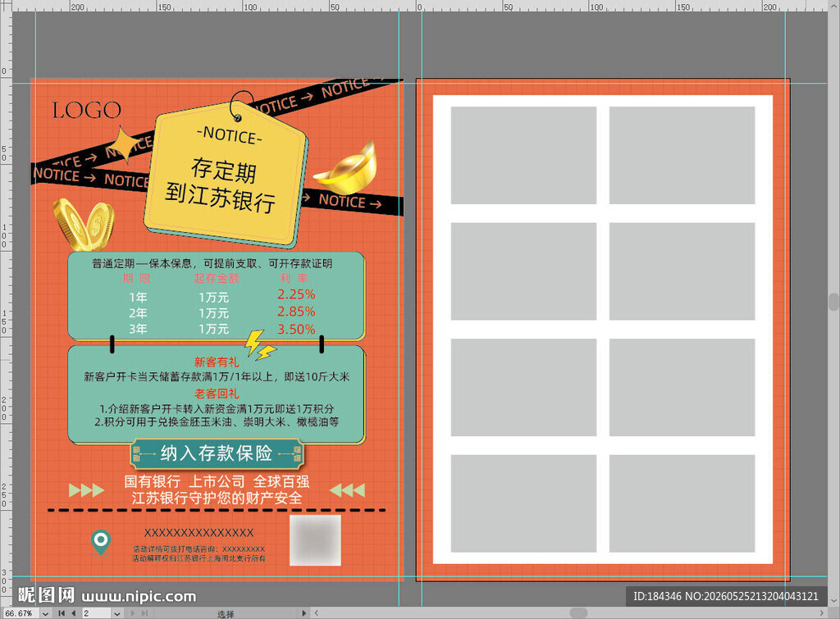Select the 纳入存款保险 banner
The height and width of the screenshot is (619, 840).
coord(217,454)
